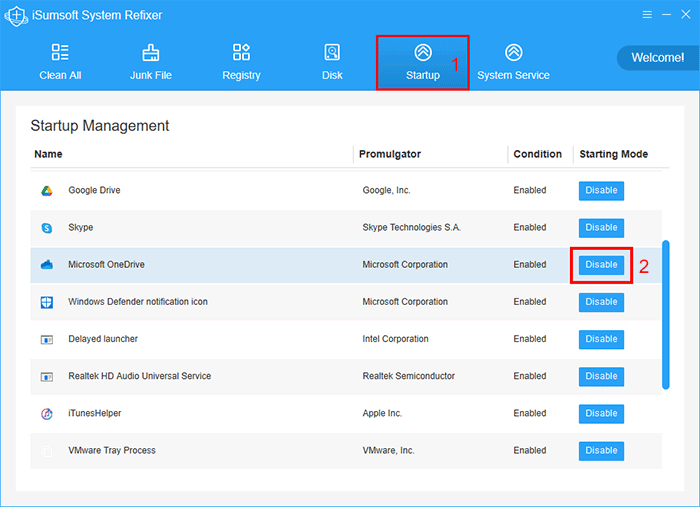
Task: Disable Windows Defender notification icon
Action: coord(601,302)
